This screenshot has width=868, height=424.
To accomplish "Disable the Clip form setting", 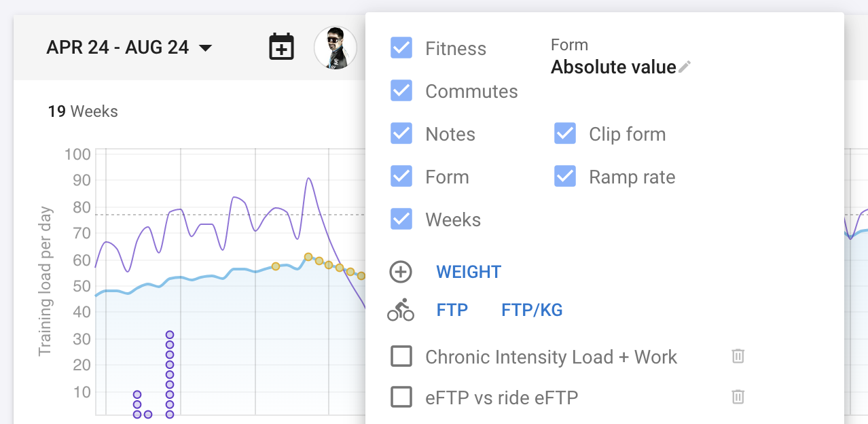I will (564, 133).
